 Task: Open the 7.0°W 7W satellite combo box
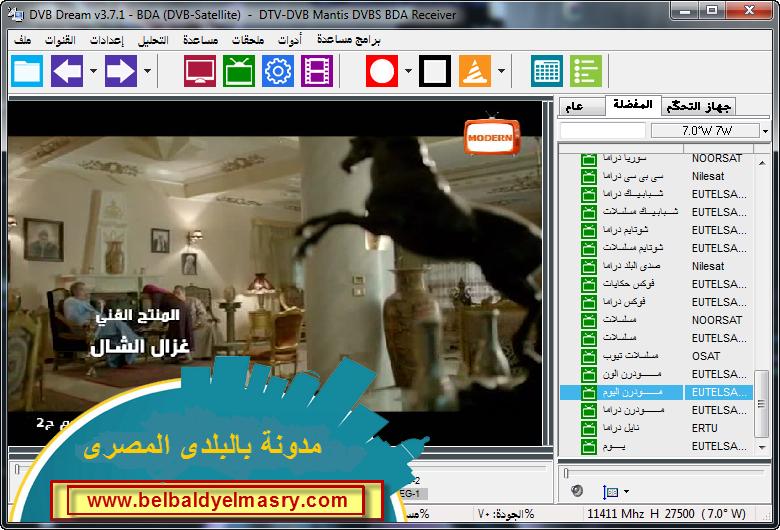pyautogui.click(x=710, y=131)
